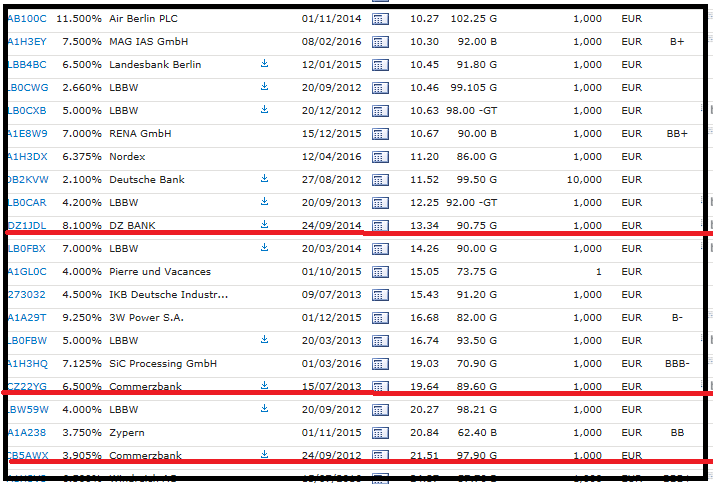Open bond link A1A238
This screenshot has height=484, width=713.
26,433
